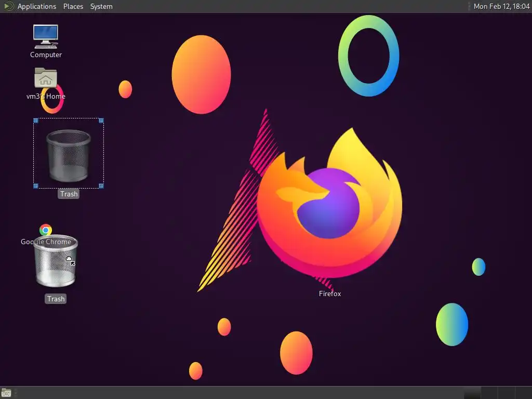Click the Computer icon label
The height and width of the screenshot is (399, 532).
pos(46,55)
